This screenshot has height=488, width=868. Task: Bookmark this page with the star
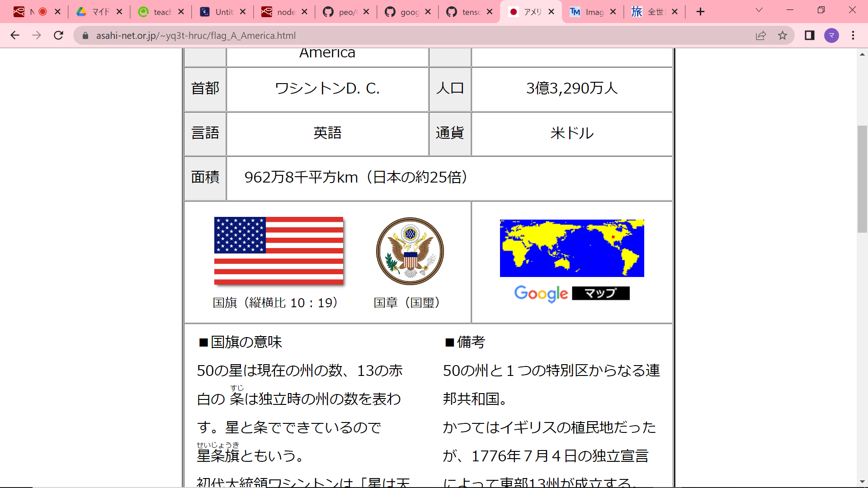[782, 35]
